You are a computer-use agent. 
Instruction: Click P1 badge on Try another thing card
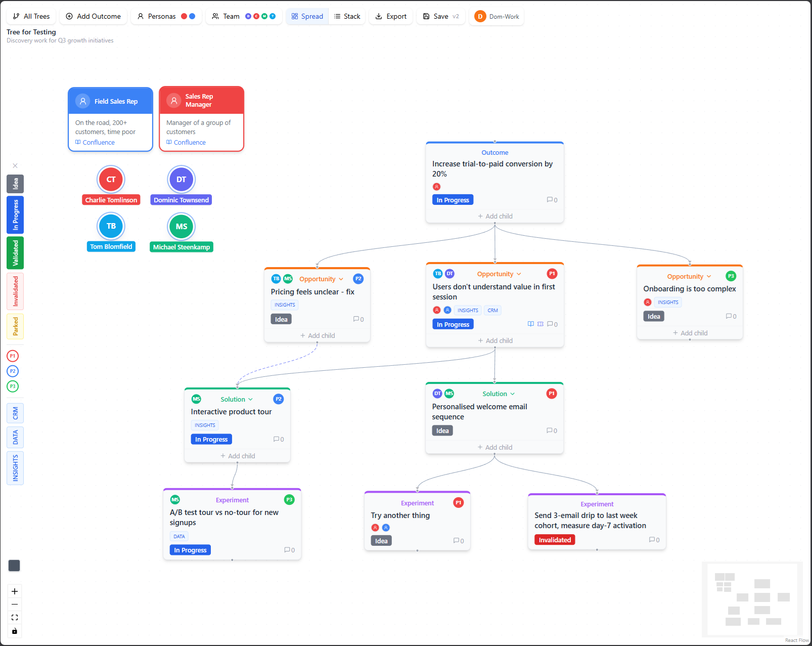[459, 502]
